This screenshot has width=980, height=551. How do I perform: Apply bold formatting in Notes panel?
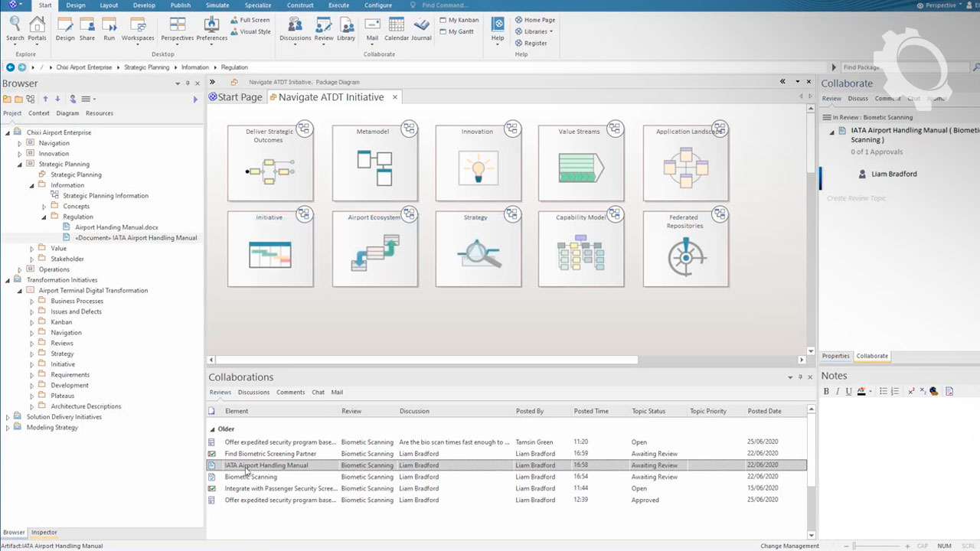point(826,391)
